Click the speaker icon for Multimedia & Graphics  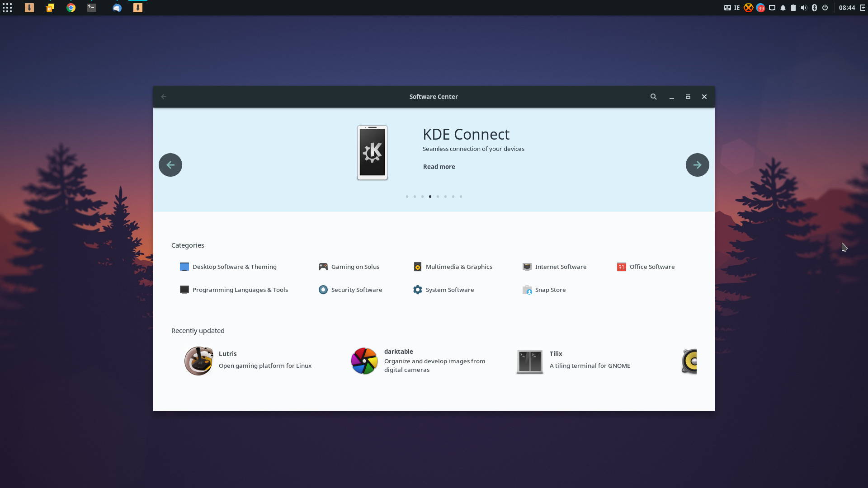pyautogui.click(x=418, y=267)
